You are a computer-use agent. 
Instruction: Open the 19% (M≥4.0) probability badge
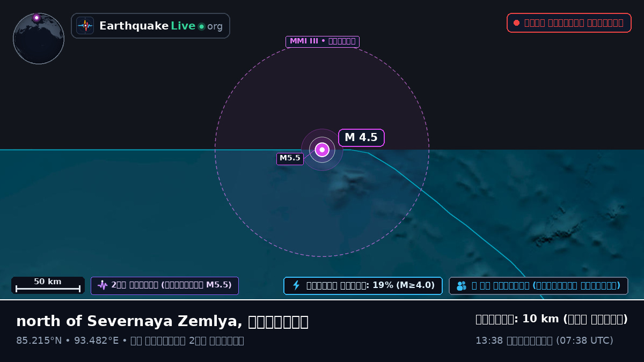click(x=363, y=286)
